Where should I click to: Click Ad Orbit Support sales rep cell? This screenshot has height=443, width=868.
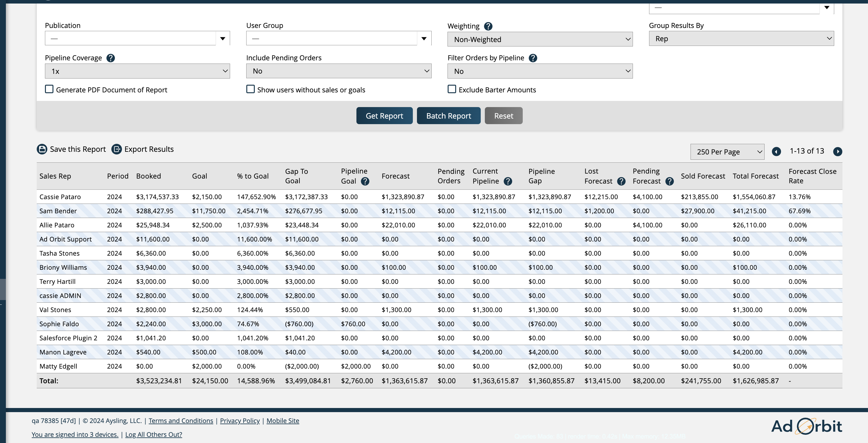click(65, 239)
